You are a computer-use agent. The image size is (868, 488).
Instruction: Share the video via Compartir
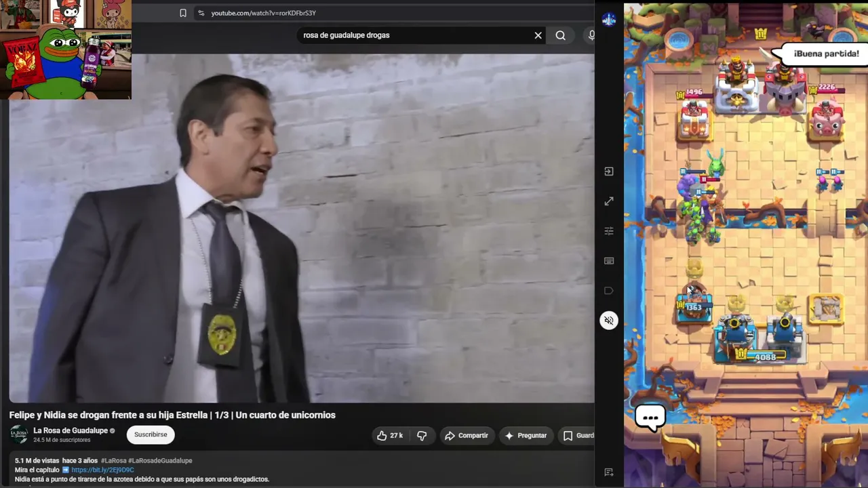point(467,435)
